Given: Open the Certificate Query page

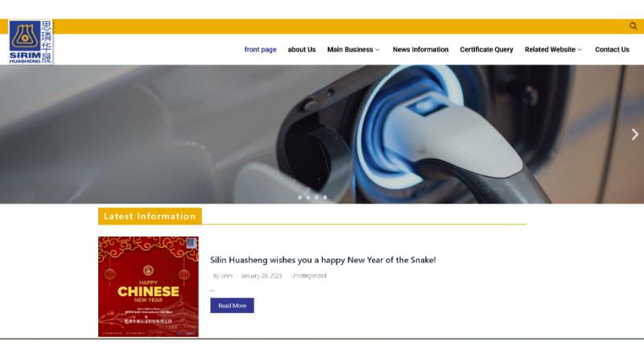Looking at the screenshot, I should click(x=486, y=50).
